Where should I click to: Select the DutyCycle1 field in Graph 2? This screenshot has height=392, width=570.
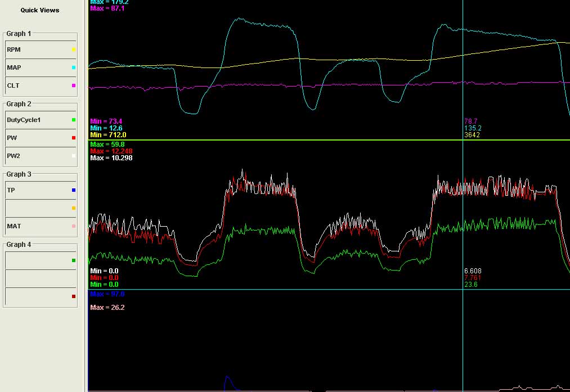point(37,120)
